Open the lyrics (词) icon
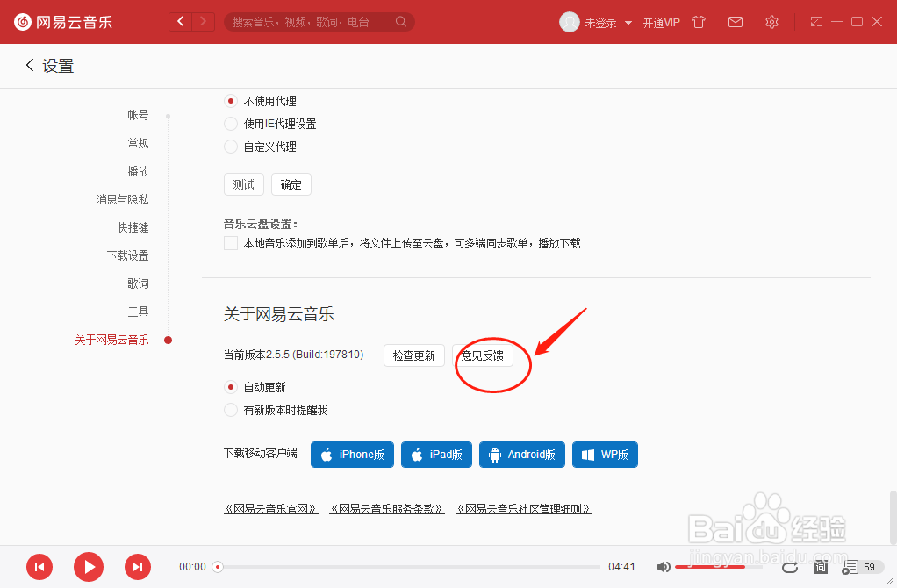The image size is (897, 588). [x=821, y=567]
